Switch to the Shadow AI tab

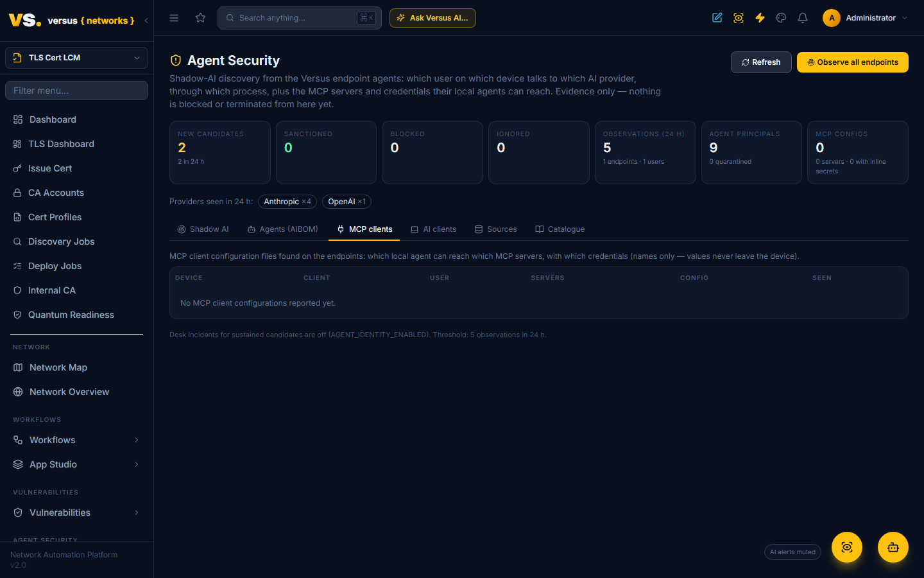pos(203,229)
